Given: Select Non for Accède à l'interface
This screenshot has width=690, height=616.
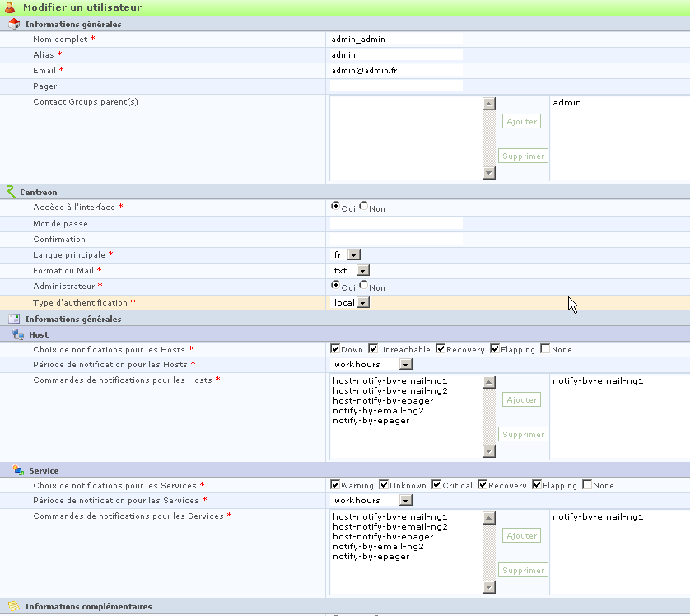Looking at the screenshot, I should tap(363, 206).
